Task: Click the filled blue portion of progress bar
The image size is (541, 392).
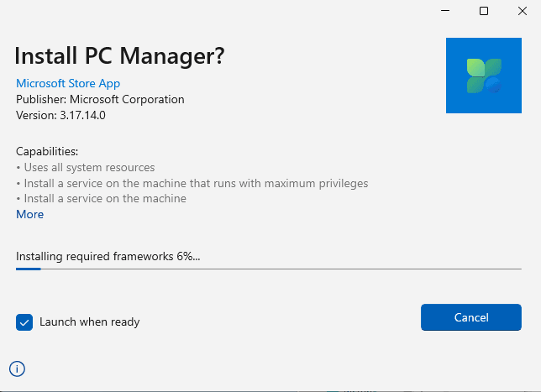Action: click(x=28, y=269)
